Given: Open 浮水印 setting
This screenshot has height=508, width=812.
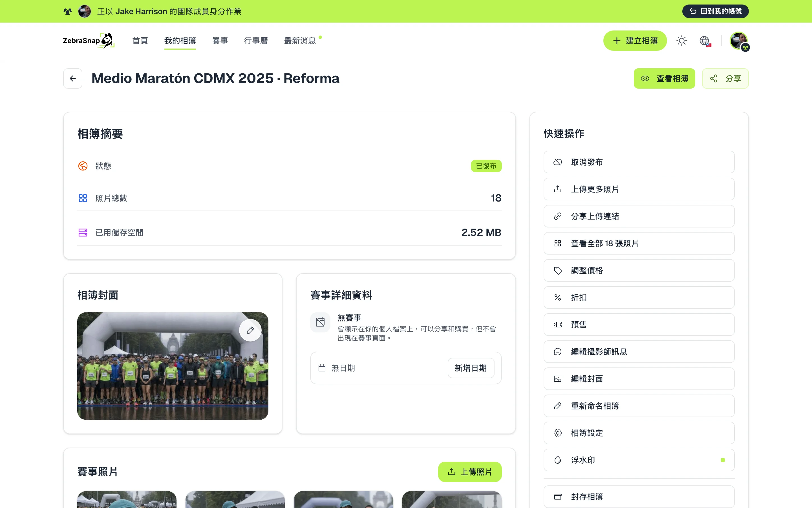Looking at the screenshot, I should click(639, 460).
